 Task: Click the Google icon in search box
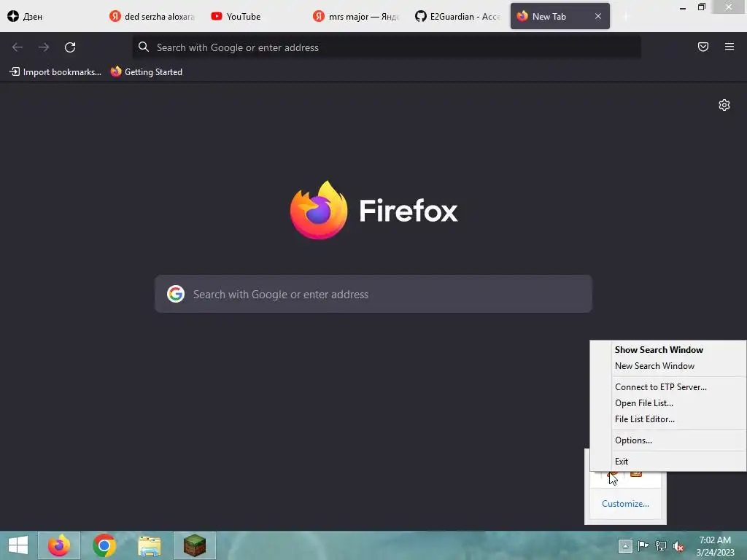[x=176, y=294]
